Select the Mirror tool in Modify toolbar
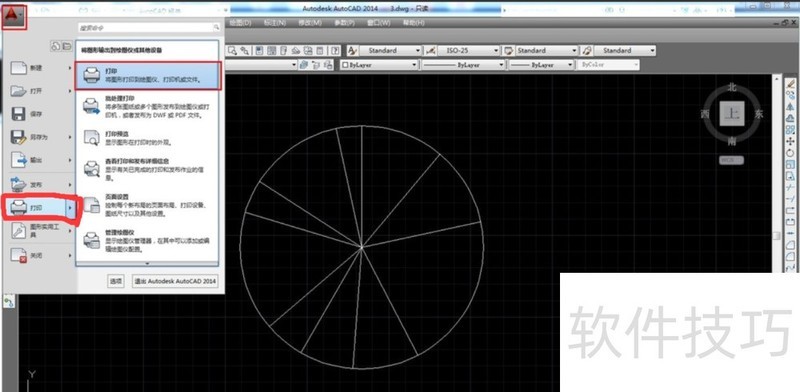 790,106
